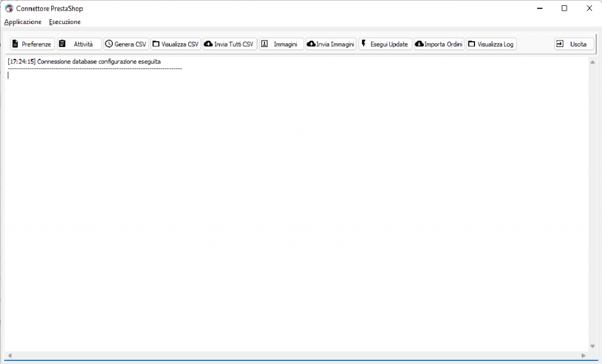Click the Visualizza Log folder icon
602x364 pixels.
click(471, 43)
